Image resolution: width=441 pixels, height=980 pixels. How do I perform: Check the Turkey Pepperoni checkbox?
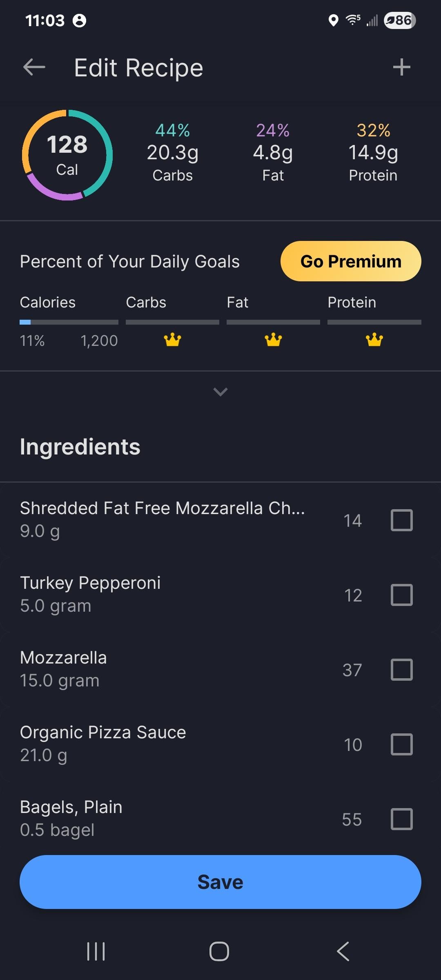coord(402,595)
